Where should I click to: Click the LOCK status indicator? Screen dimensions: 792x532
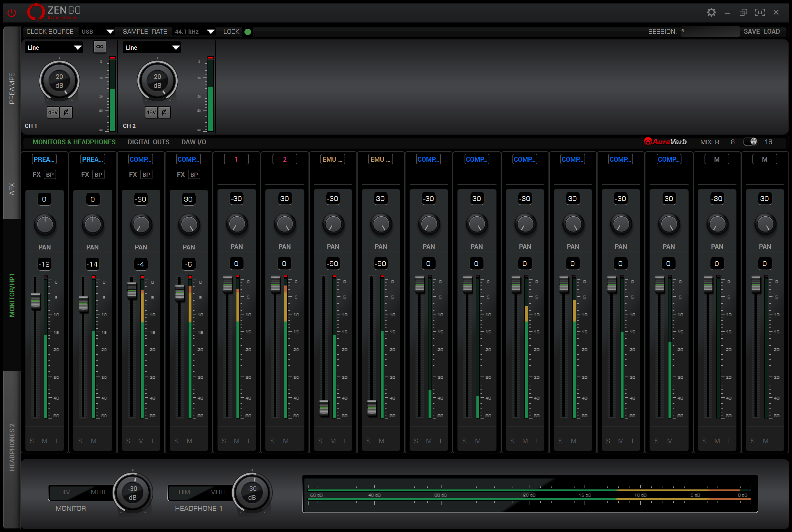point(248,32)
